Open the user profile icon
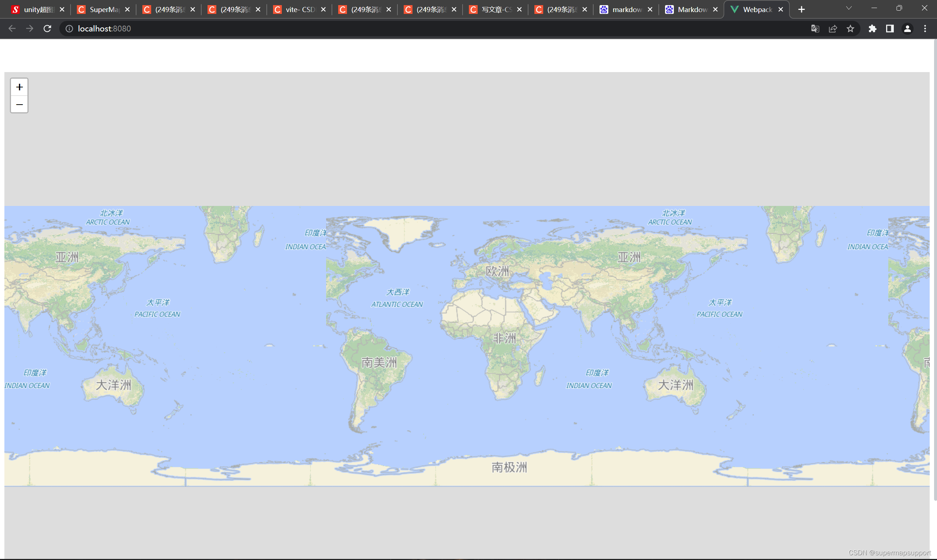This screenshot has height=560, width=937. (x=907, y=29)
